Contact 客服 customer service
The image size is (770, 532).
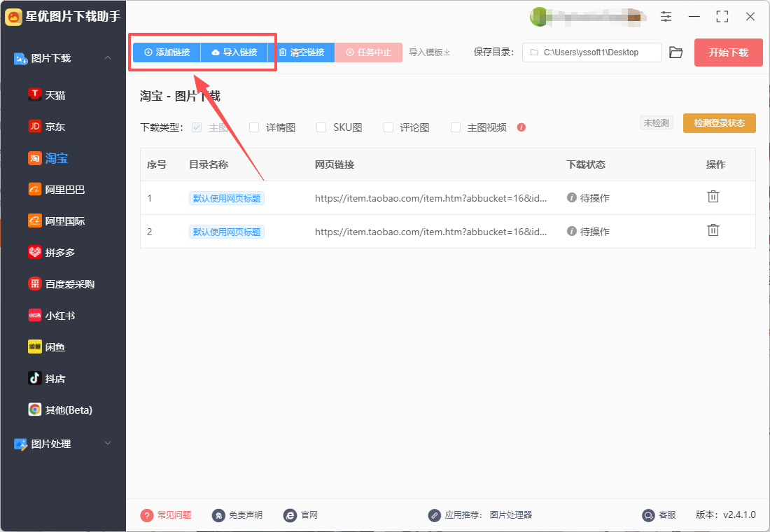[x=659, y=514]
